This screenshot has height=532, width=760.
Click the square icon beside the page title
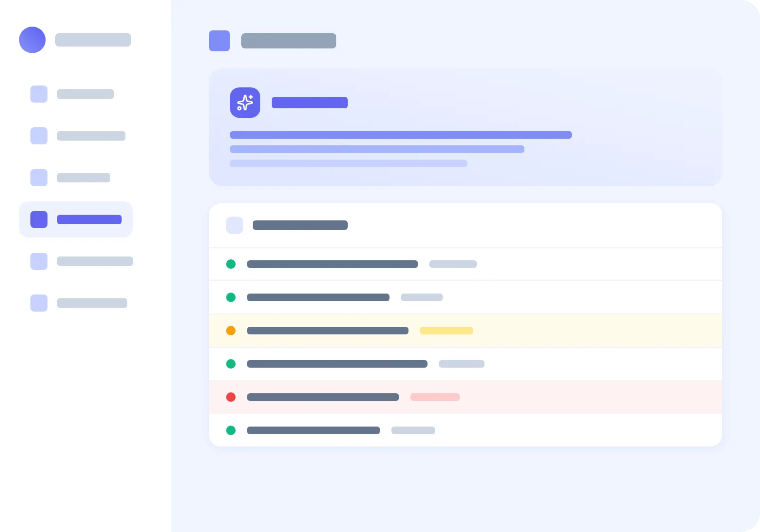[219, 41]
